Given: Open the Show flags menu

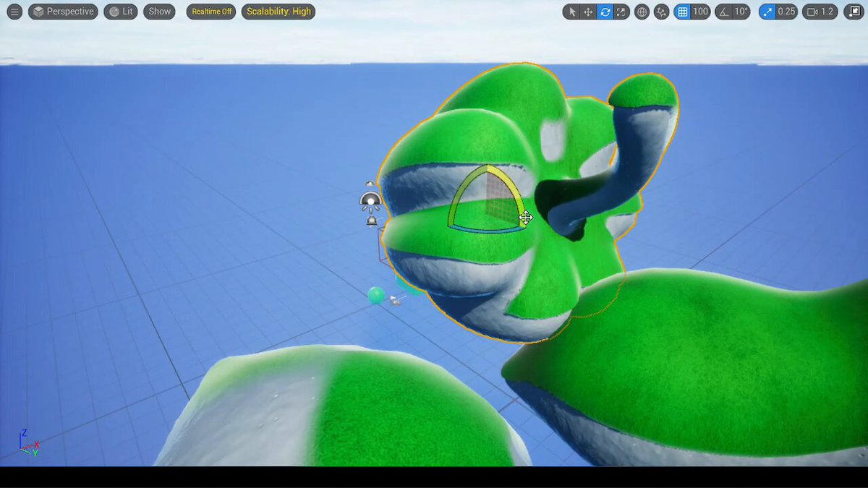Looking at the screenshot, I should click(159, 12).
